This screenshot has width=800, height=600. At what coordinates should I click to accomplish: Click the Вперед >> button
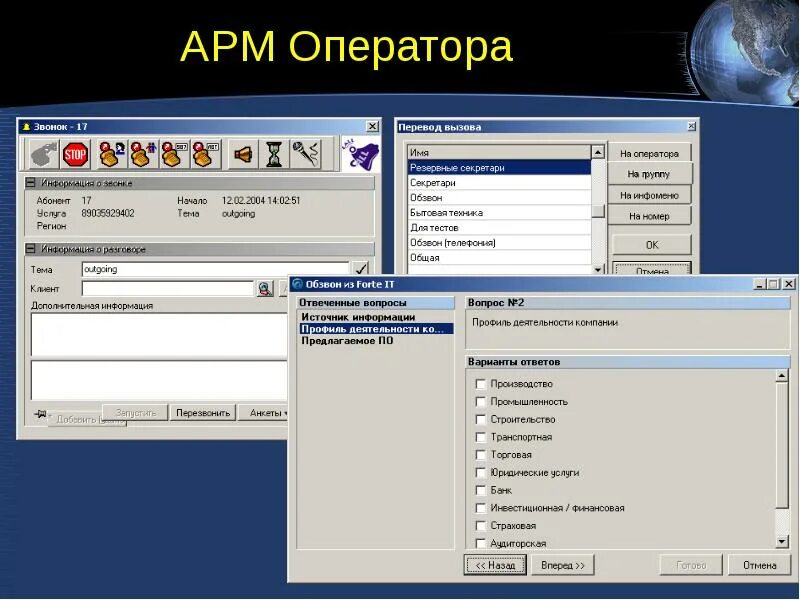tap(563, 565)
